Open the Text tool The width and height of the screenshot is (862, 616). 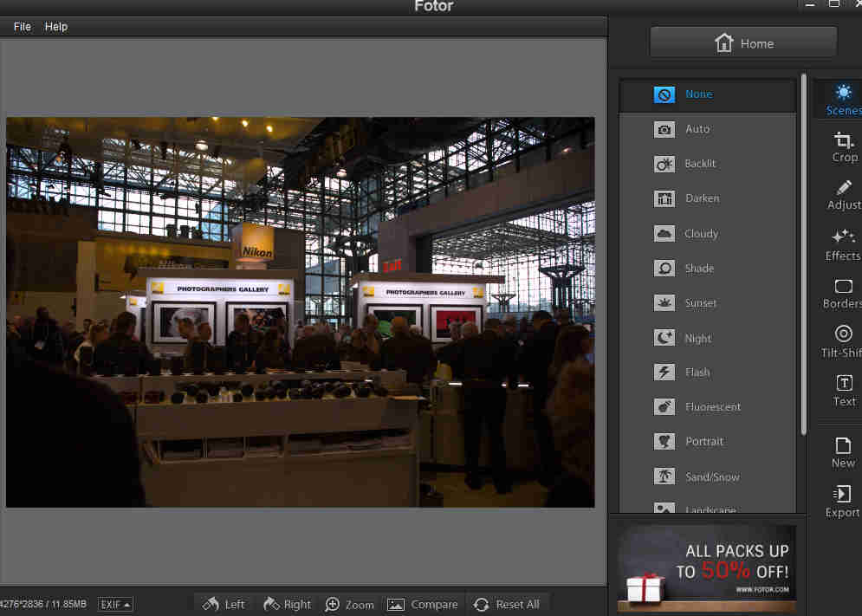pyautogui.click(x=845, y=391)
